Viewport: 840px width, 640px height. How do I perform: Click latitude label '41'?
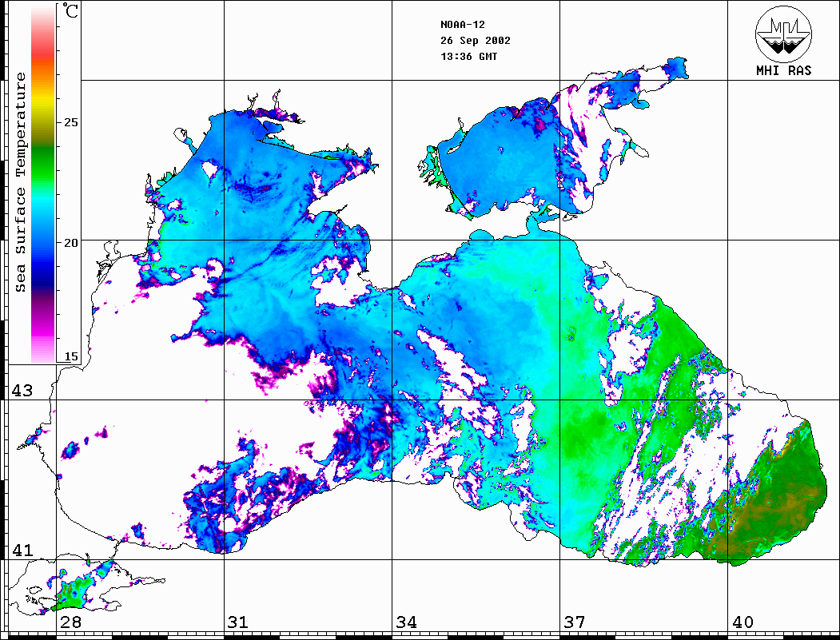point(22,550)
